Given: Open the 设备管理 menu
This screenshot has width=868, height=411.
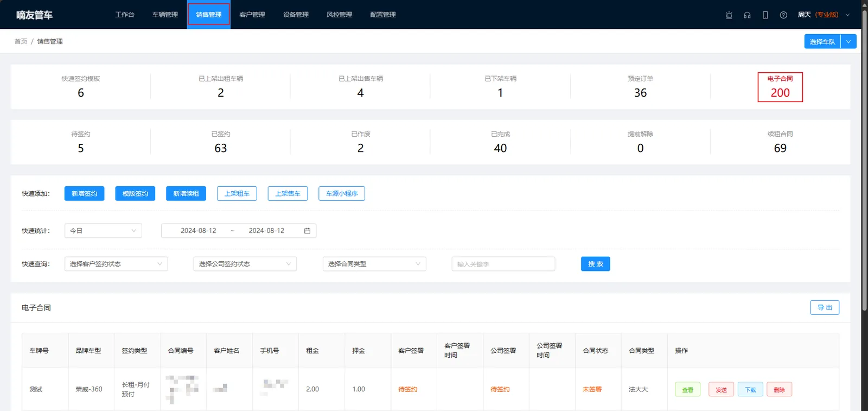Looking at the screenshot, I should pos(296,15).
